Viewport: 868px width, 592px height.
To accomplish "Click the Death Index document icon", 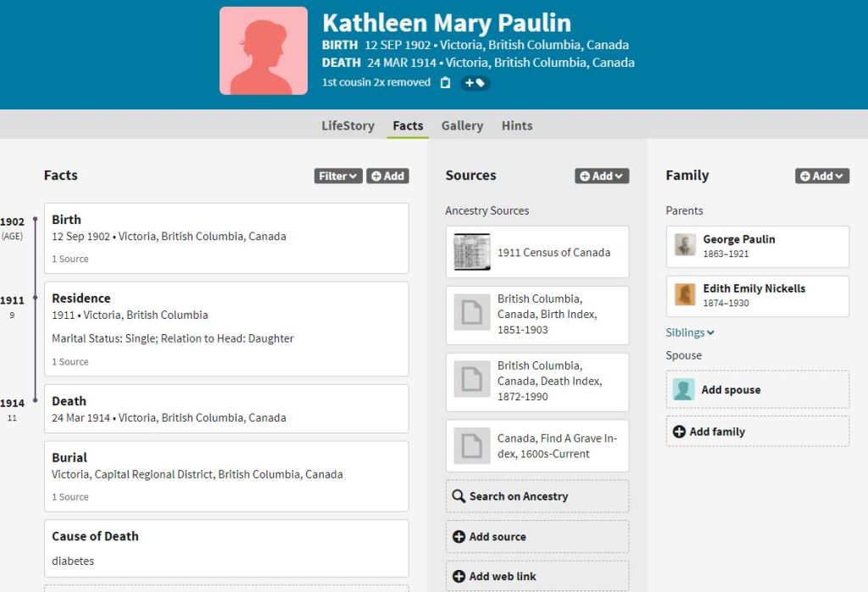I will pos(472,380).
